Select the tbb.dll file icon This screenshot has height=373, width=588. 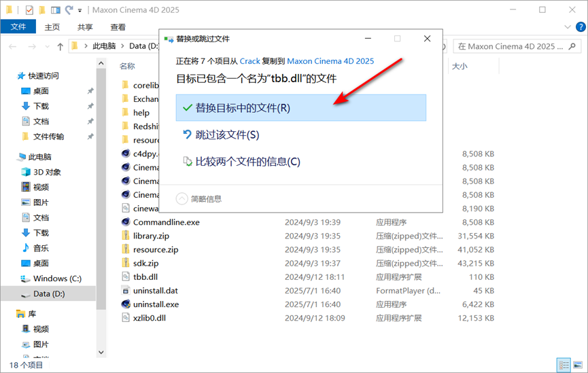126,277
